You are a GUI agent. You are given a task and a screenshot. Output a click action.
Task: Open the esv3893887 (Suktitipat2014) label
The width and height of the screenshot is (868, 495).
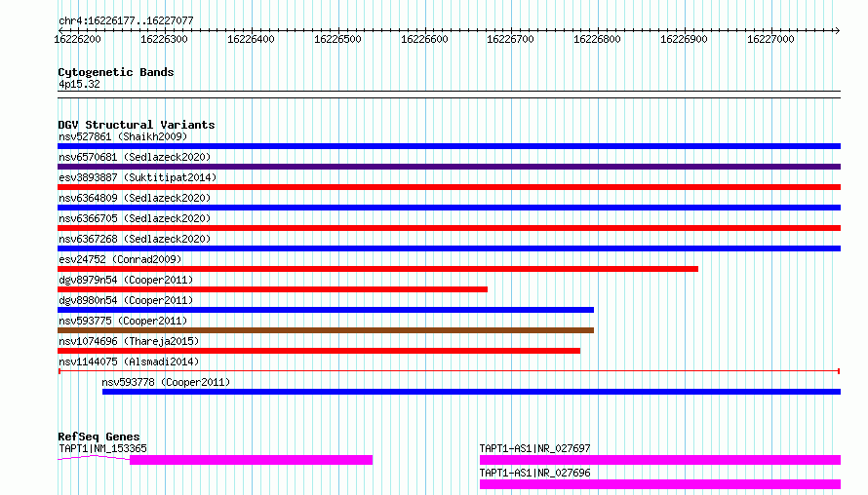point(138,177)
